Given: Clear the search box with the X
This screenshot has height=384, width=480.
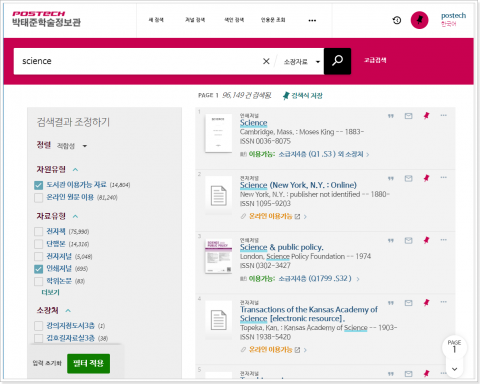Looking at the screenshot, I should [x=266, y=61].
